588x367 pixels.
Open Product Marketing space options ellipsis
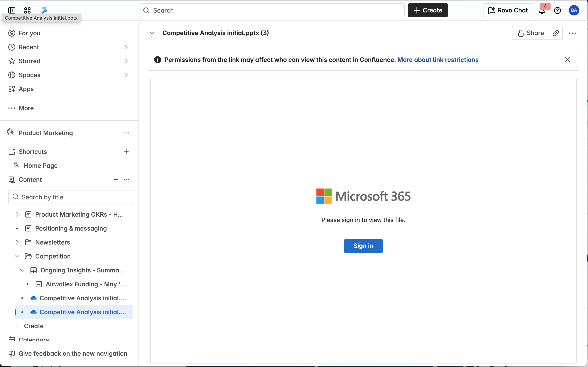coord(126,133)
